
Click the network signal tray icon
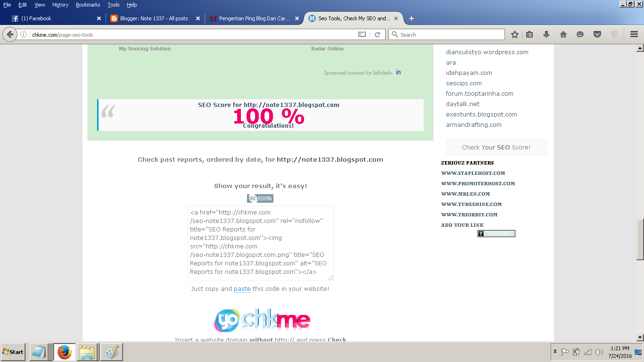click(588, 352)
